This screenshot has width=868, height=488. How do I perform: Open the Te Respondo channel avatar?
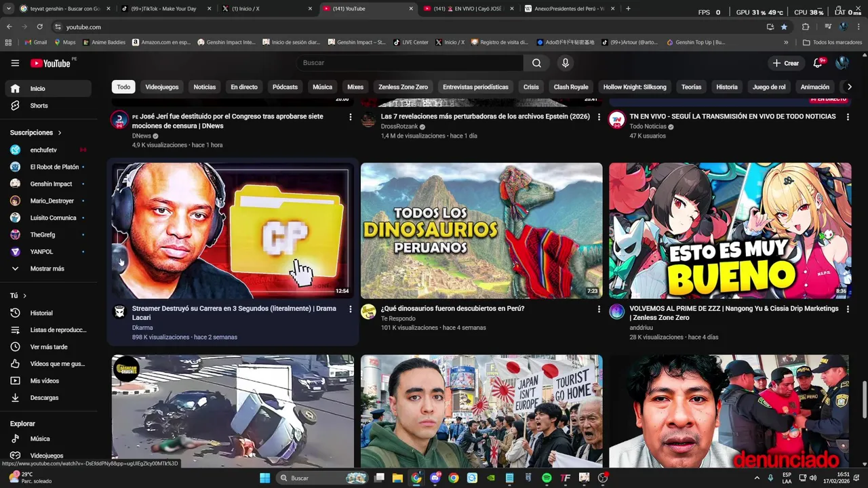click(368, 312)
